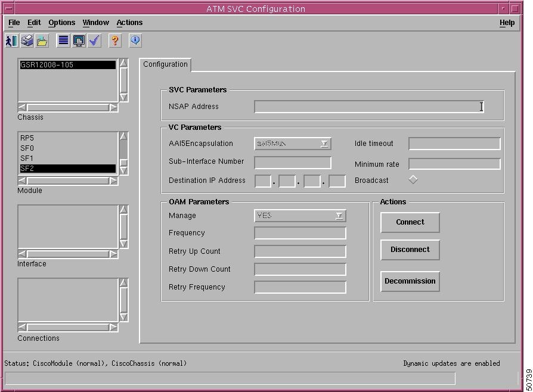The width and height of the screenshot is (533, 392).
Task: Click the Retry Frequency field
Action: (300, 287)
